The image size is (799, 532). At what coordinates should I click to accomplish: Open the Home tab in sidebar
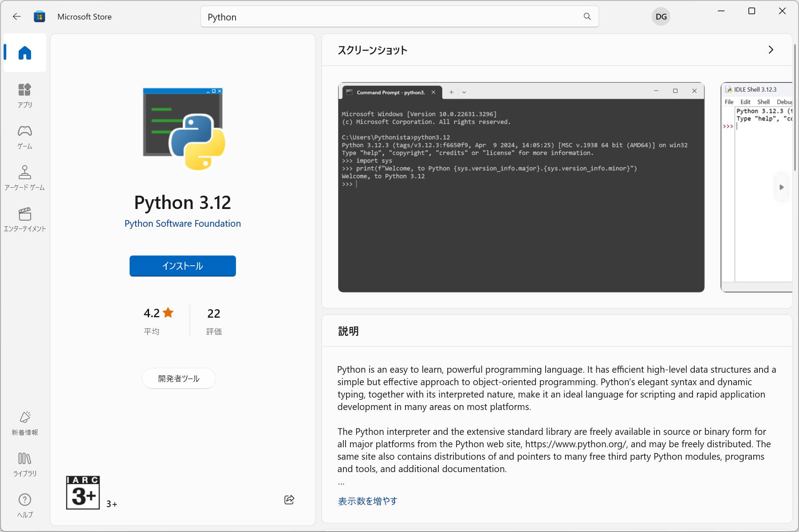(x=25, y=53)
